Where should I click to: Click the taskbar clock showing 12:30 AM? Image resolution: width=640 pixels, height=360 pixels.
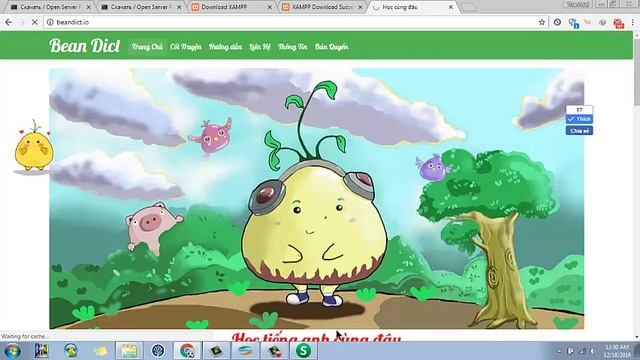click(x=617, y=351)
